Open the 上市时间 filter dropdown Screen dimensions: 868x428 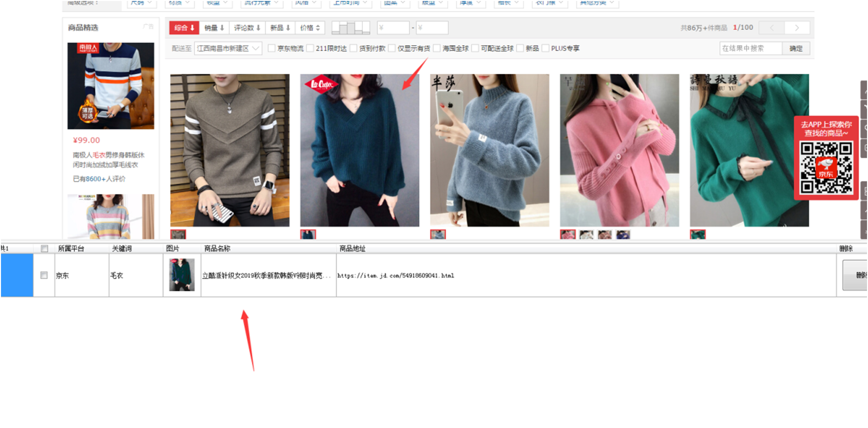(x=350, y=3)
